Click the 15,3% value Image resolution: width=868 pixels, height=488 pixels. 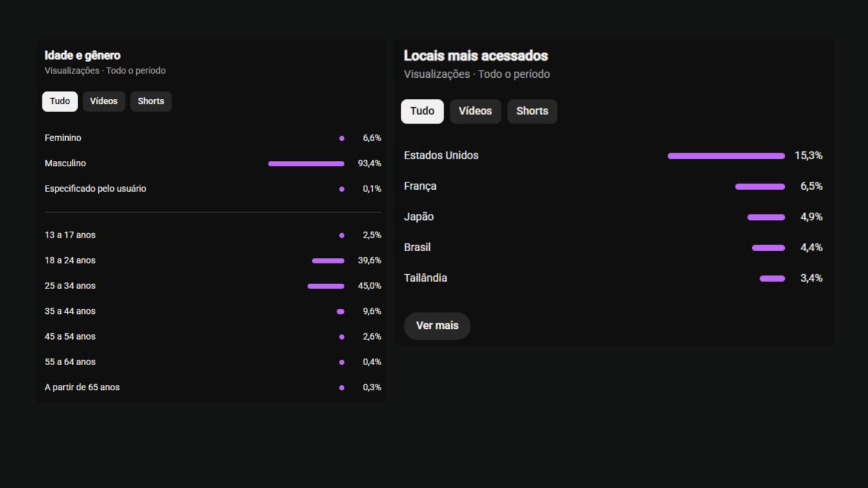[808, 155]
